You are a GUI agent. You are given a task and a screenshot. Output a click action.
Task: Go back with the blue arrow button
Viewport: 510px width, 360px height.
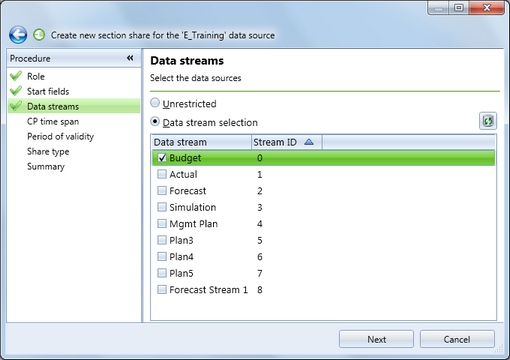tap(18, 35)
